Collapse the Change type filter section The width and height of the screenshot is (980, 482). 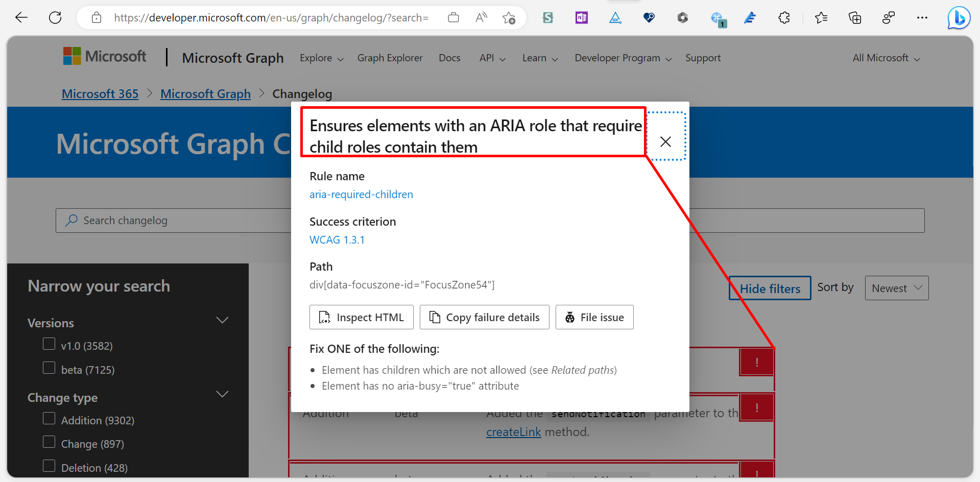tap(222, 394)
